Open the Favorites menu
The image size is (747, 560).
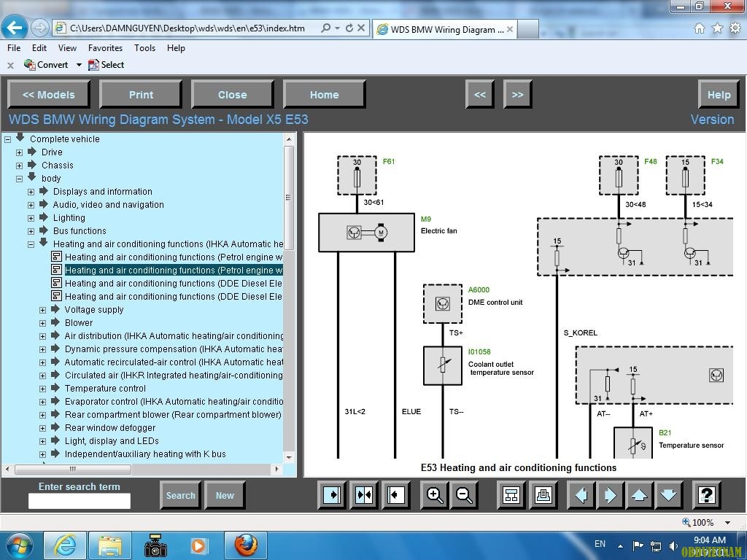105,48
